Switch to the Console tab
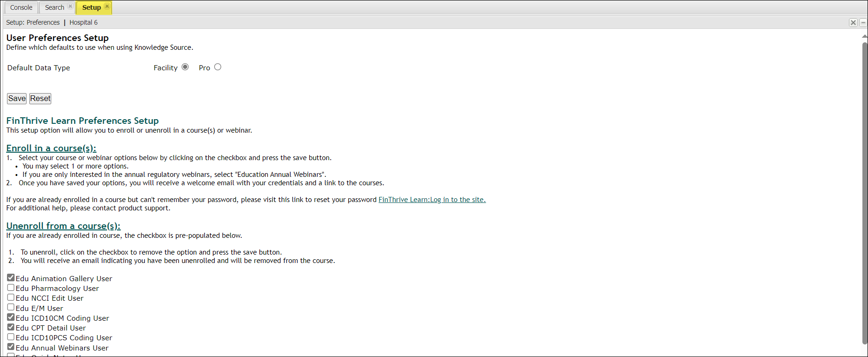The height and width of the screenshot is (357, 868). [x=21, y=7]
